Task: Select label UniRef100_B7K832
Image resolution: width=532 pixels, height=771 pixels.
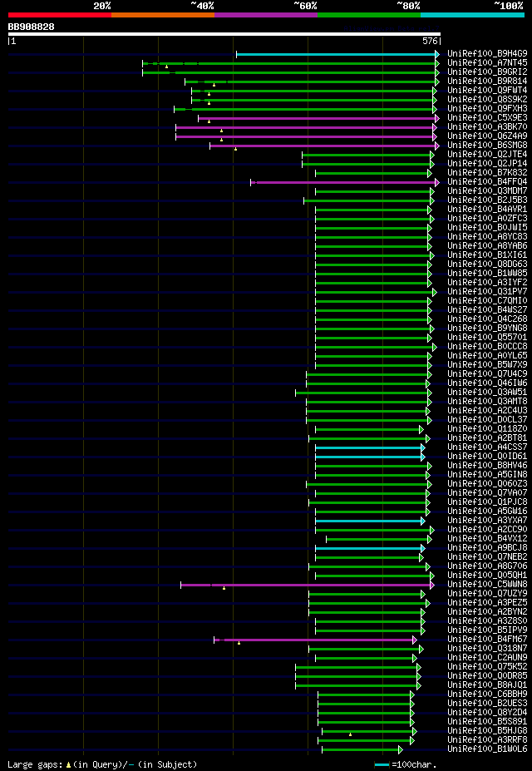Action: coord(488,173)
